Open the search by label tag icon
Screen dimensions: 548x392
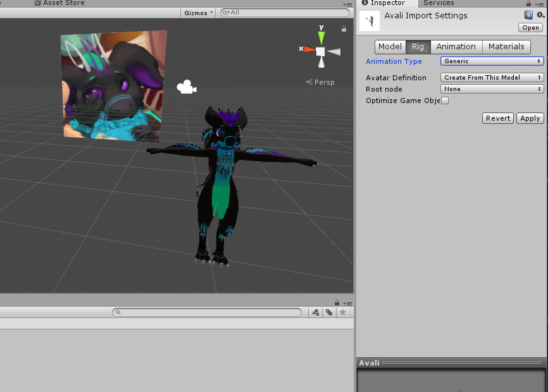[x=329, y=312]
